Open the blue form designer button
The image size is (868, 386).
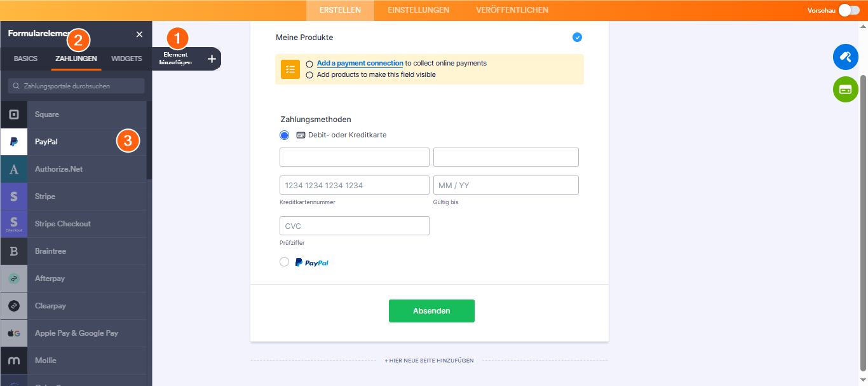pos(845,57)
